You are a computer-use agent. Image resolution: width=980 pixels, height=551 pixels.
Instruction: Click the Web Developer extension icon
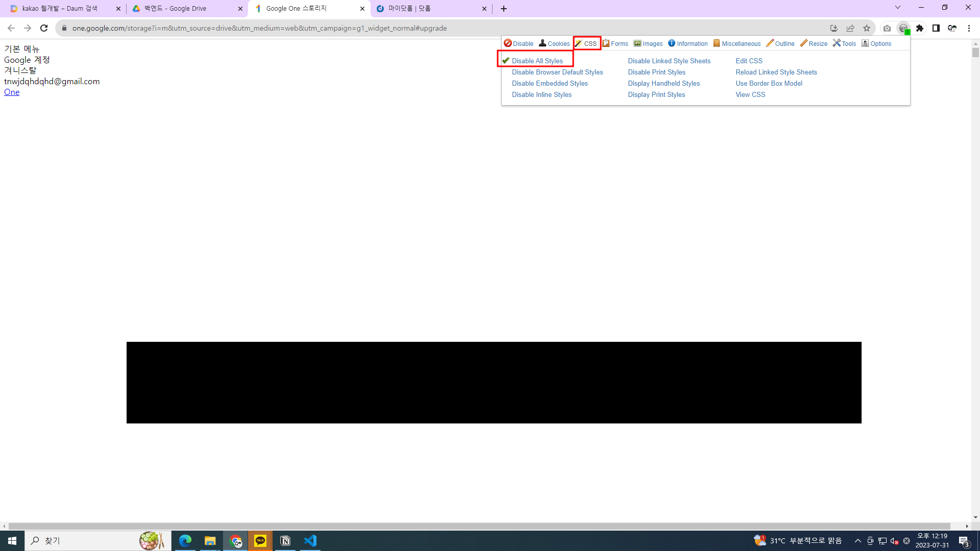903,29
